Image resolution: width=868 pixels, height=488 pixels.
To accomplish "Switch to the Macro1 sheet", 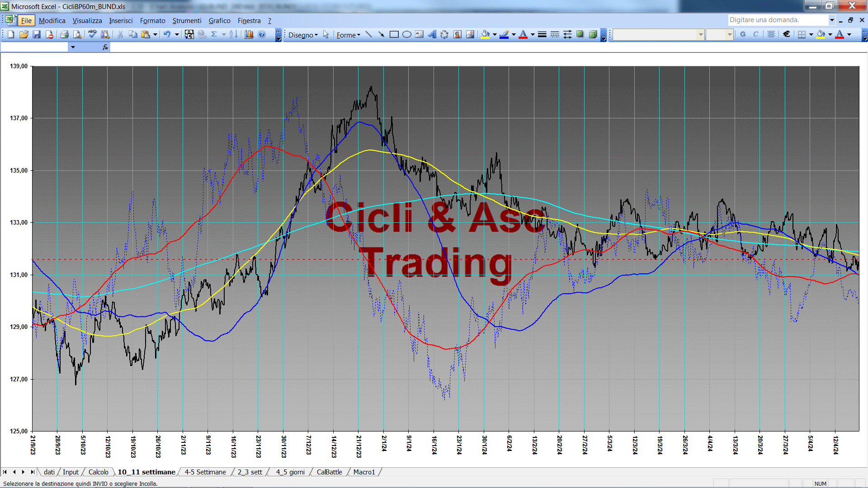I will pos(364,472).
